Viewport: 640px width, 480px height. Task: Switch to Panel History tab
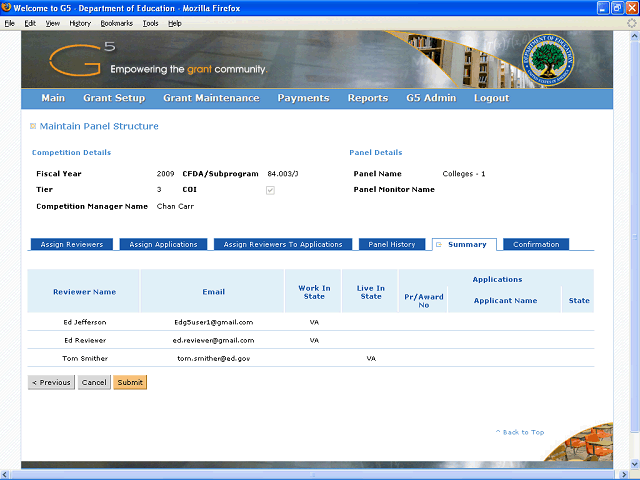(x=392, y=244)
